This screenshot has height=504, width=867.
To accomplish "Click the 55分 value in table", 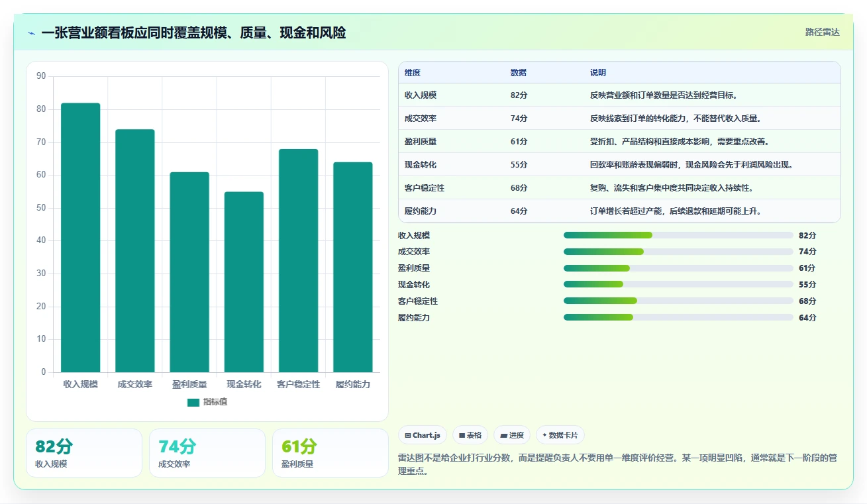I will 519,165.
